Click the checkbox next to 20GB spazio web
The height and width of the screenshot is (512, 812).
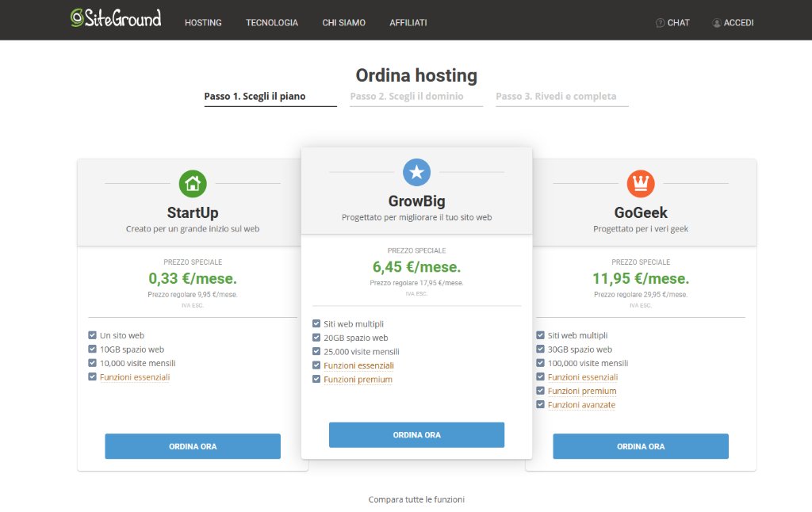tap(316, 338)
